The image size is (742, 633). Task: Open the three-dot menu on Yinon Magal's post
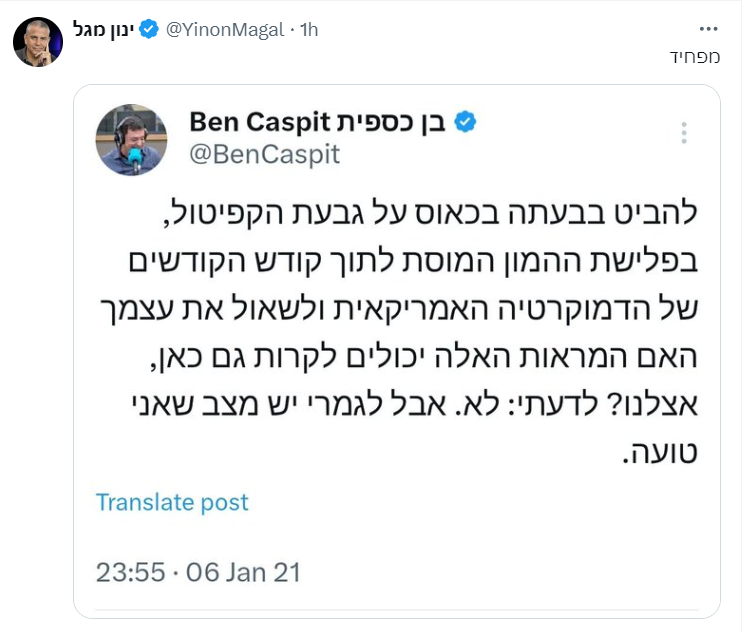pyautogui.click(x=708, y=28)
